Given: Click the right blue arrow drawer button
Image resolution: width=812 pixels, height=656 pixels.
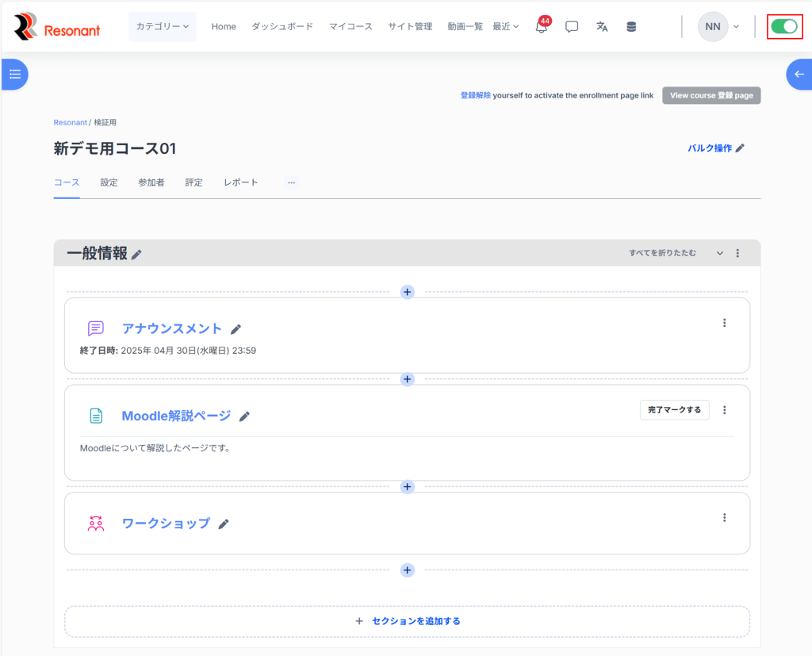Looking at the screenshot, I should (799, 74).
